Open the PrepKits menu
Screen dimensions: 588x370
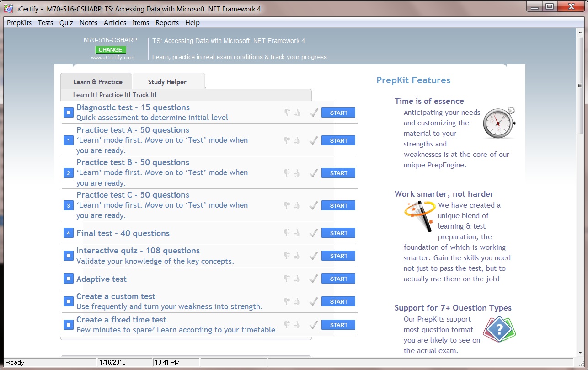tap(19, 22)
